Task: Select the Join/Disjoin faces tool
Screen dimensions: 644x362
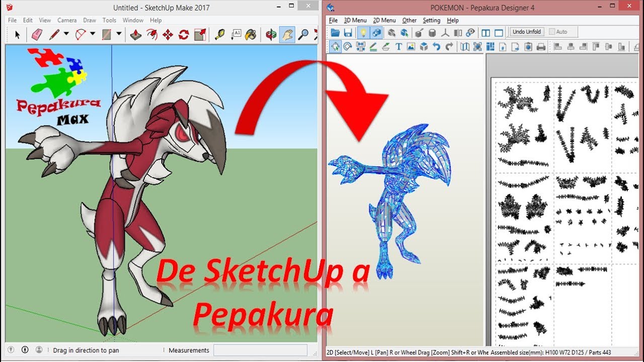Action: pos(360,47)
